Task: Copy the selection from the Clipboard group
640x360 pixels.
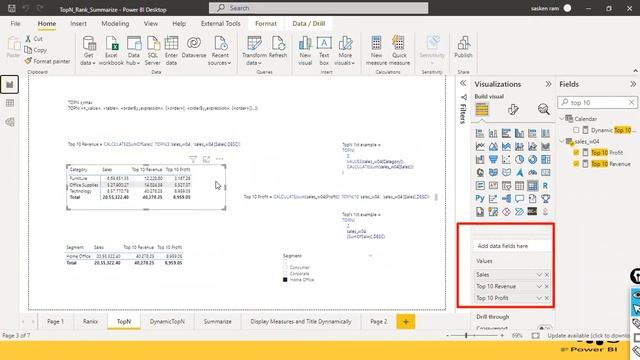Action: tap(36, 50)
